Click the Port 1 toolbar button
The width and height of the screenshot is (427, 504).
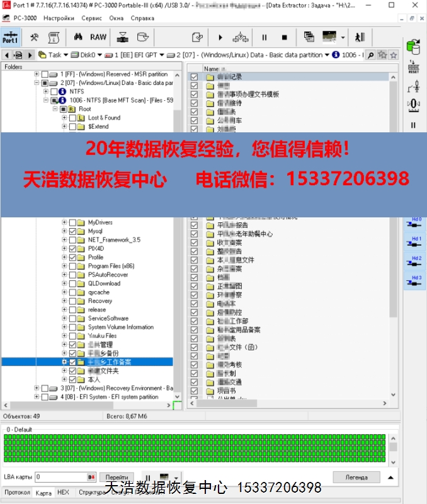(11, 37)
